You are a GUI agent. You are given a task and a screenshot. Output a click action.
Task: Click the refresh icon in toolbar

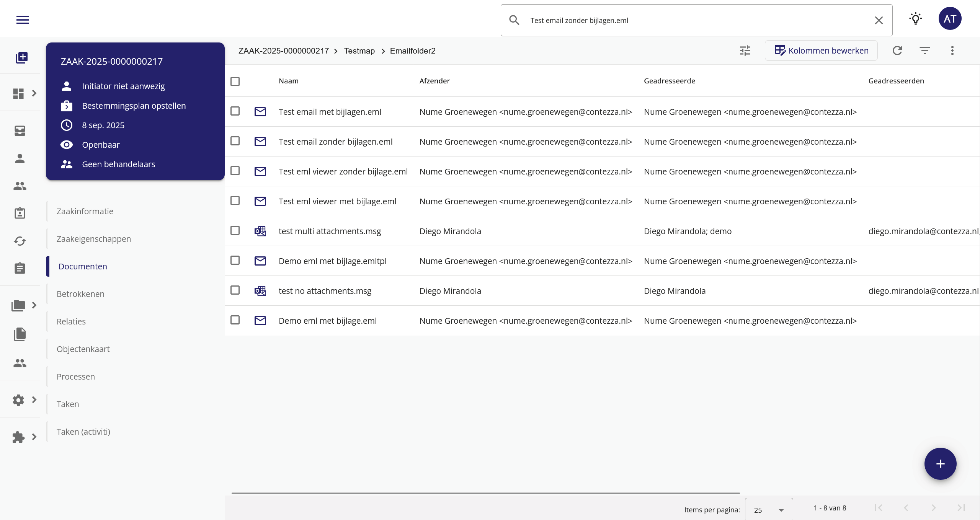coord(897,51)
